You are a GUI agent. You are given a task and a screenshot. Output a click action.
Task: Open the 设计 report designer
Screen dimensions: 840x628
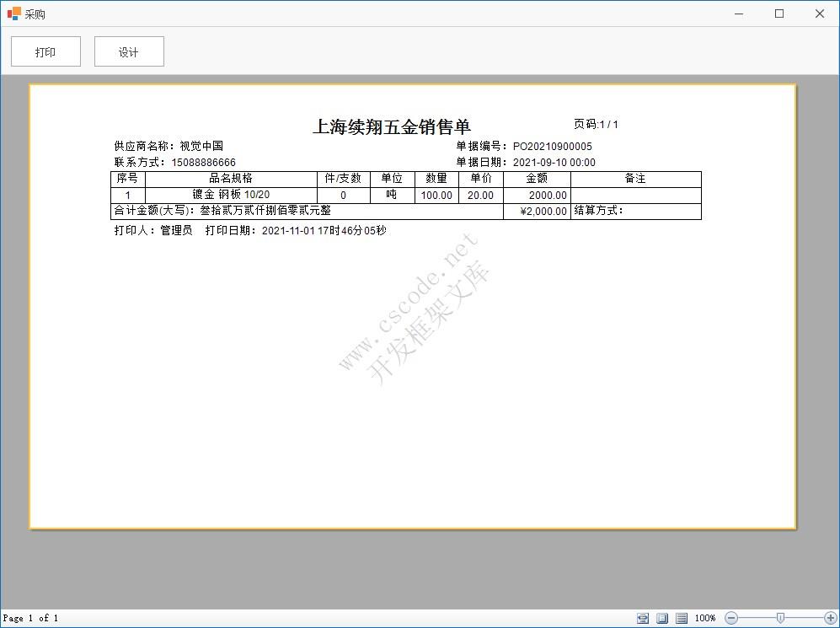pos(129,51)
